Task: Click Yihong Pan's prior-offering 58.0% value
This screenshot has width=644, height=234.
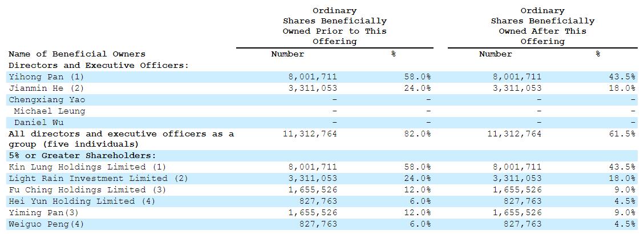Action: tap(417, 77)
